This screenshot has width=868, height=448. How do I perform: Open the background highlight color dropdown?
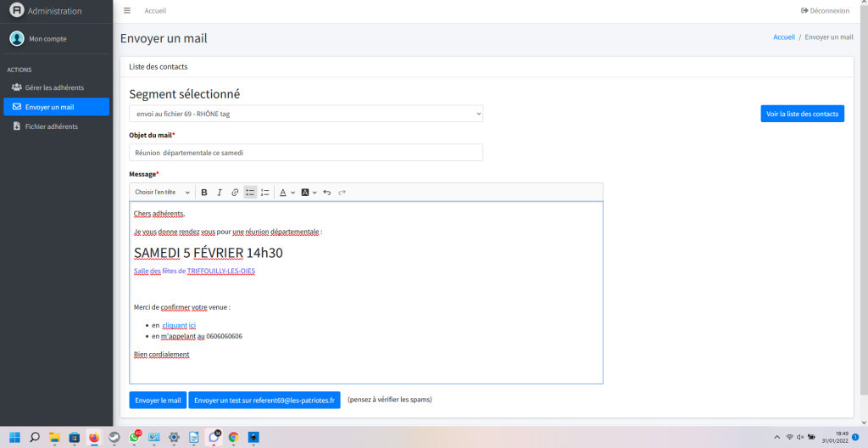(309, 193)
